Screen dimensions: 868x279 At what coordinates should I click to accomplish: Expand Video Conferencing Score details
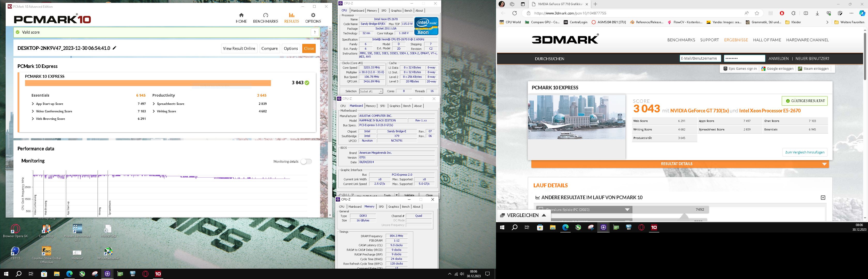pos(33,111)
